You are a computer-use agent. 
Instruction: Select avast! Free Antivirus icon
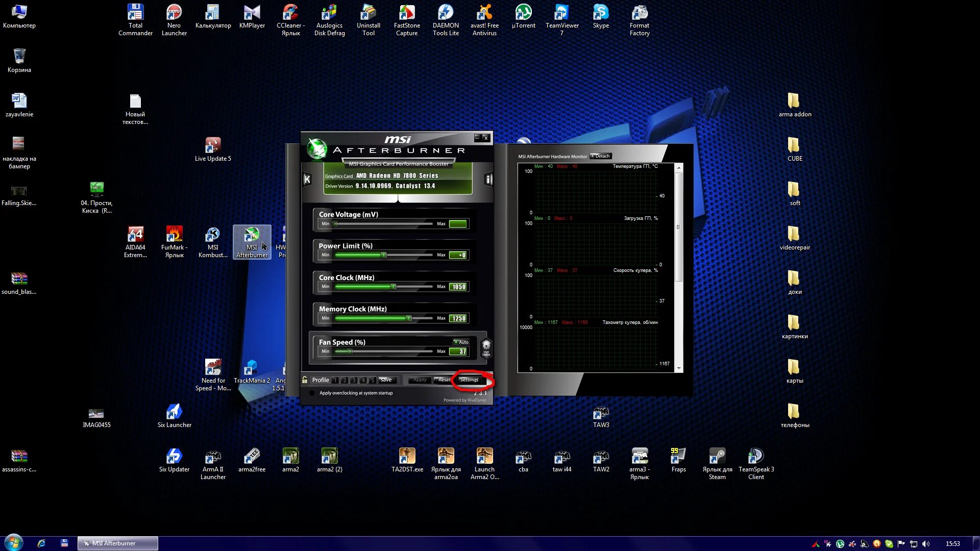point(484,20)
